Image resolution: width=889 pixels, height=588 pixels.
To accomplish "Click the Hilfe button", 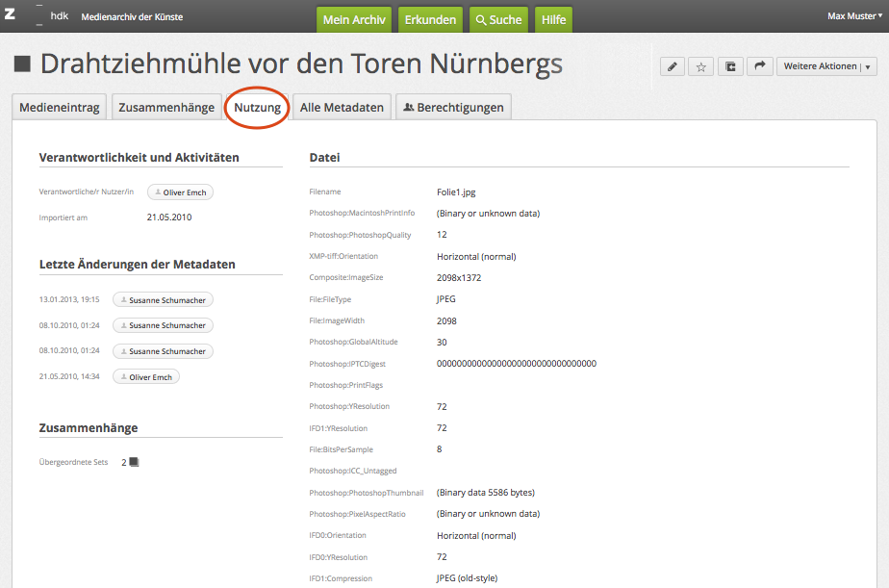I will tap(553, 19).
